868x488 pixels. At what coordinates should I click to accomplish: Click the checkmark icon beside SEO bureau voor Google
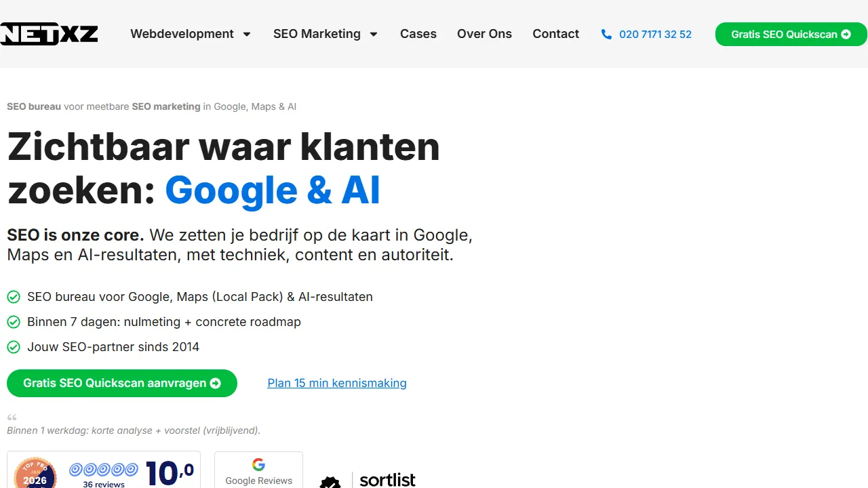(x=14, y=297)
